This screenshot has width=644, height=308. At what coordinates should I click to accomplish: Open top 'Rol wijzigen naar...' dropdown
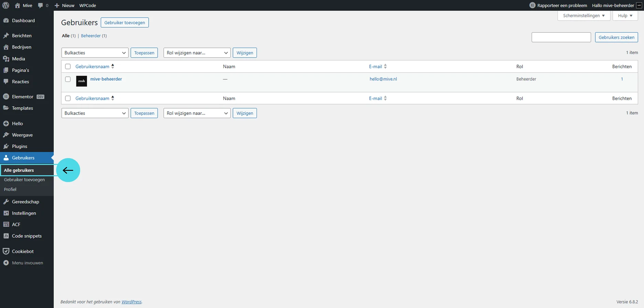coord(197,53)
